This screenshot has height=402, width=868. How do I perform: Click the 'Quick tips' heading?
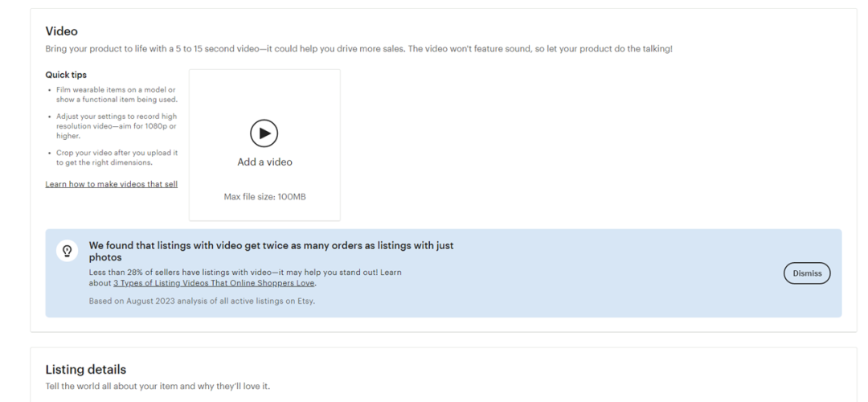[x=66, y=75]
